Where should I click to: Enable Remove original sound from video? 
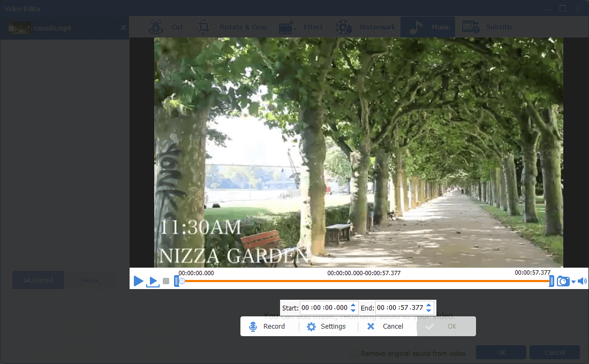[x=354, y=353]
